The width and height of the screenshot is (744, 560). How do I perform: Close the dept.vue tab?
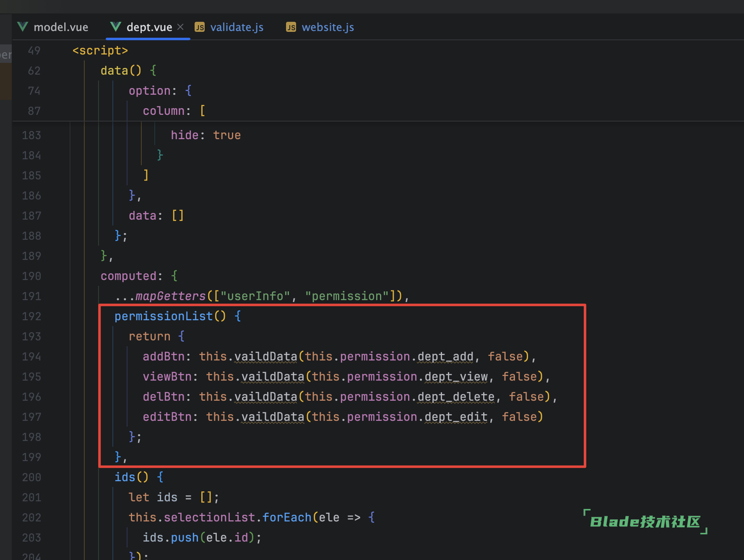click(180, 27)
